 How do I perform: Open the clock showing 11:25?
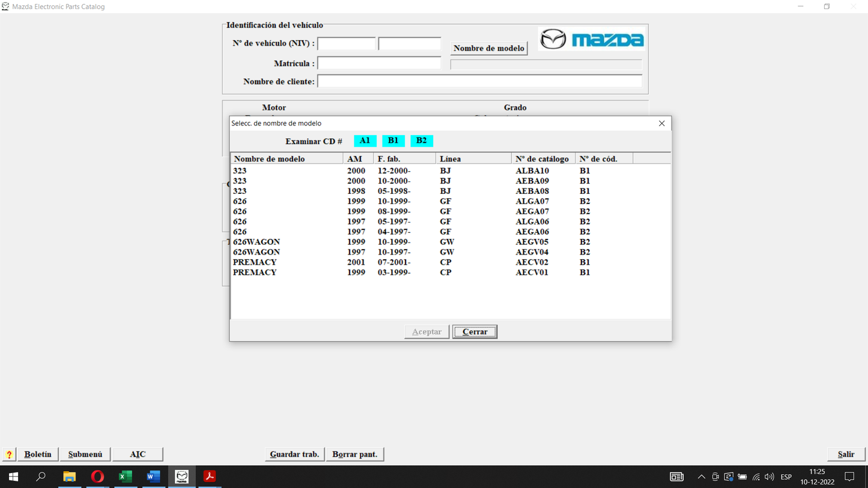tap(817, 477)
